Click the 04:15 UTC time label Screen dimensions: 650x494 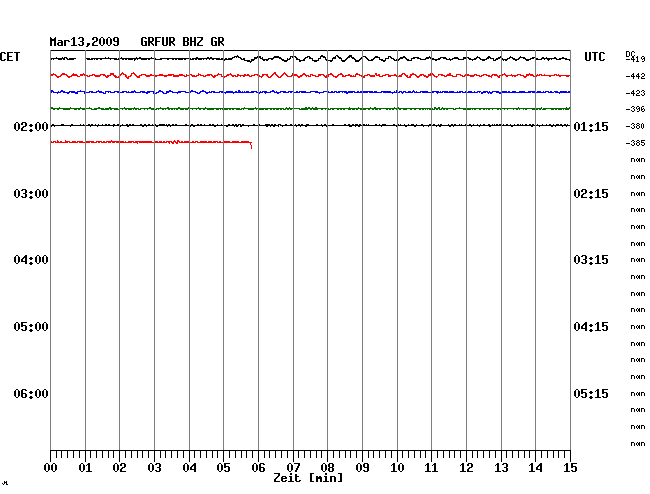coord(591,327)
